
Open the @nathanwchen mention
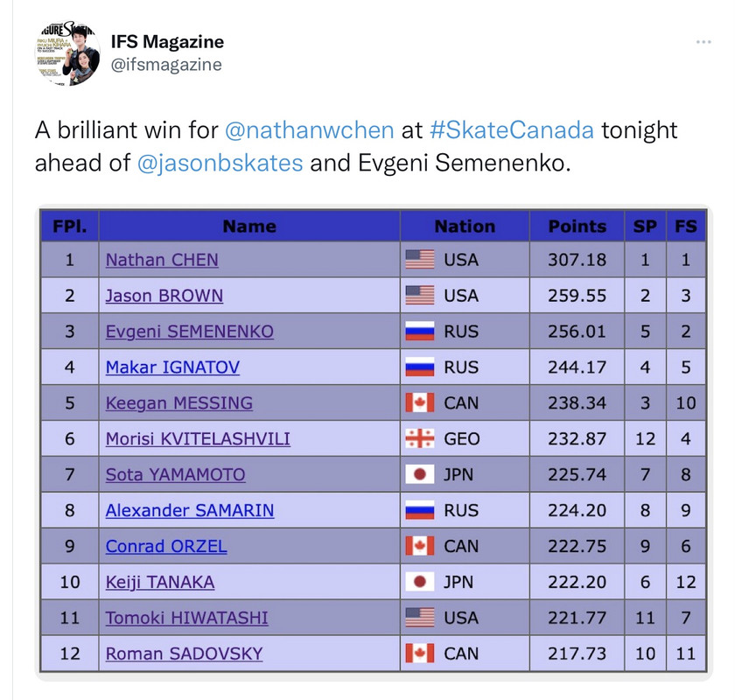pos(310,130)
